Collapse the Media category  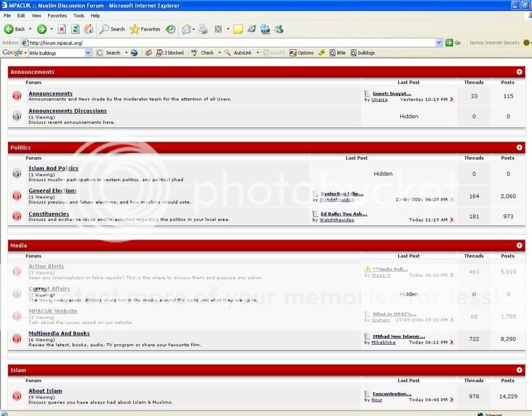point(519,246)
